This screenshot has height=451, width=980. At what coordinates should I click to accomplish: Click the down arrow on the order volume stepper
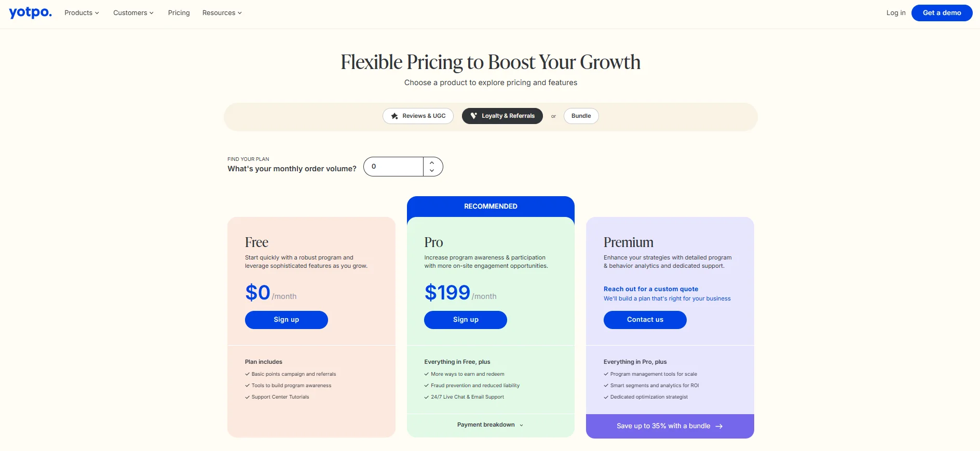pyautogui.click(x=431, y=171)
